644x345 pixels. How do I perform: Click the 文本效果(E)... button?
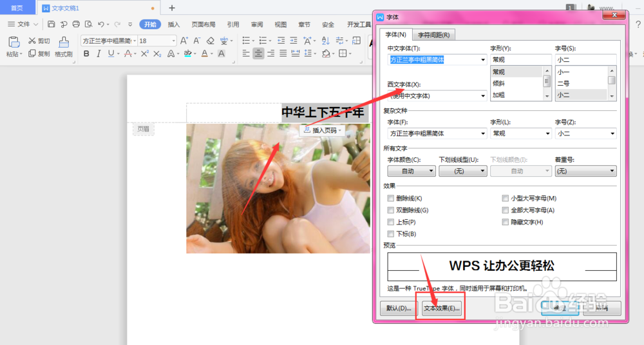point(442,308)
